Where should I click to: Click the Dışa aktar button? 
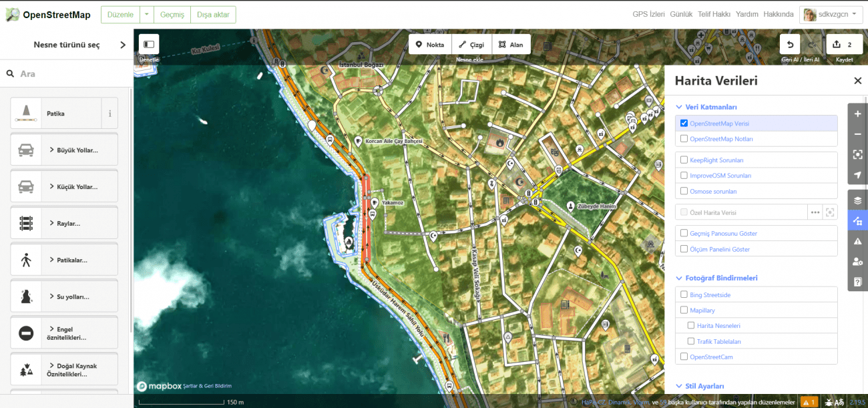pos(212,15)
